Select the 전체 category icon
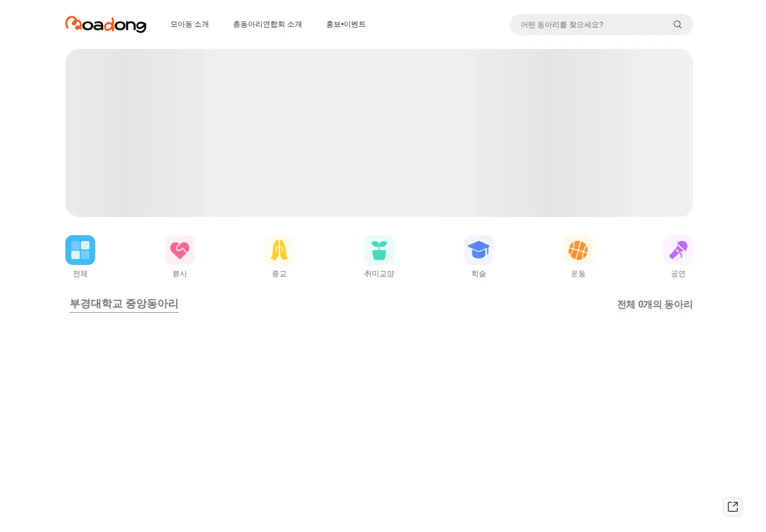The image size is (766, 532). click(x=80, y=250)
